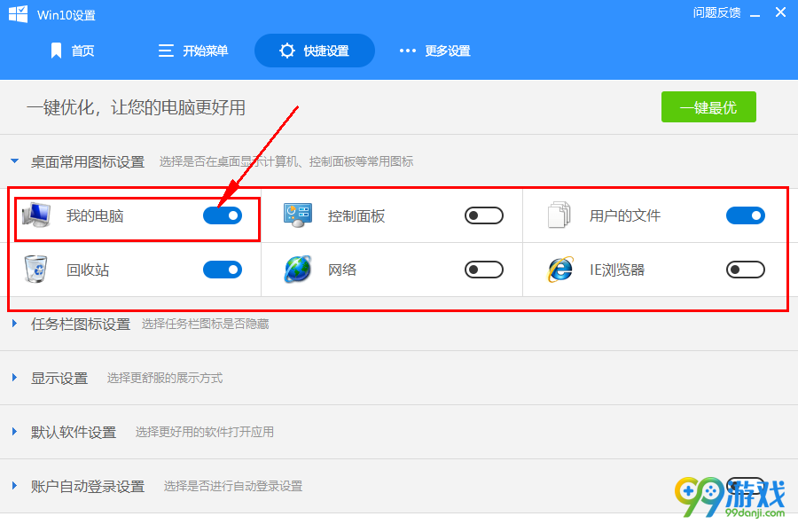Click the 任务栏图标设置 heading text

[x=81, y=324]
